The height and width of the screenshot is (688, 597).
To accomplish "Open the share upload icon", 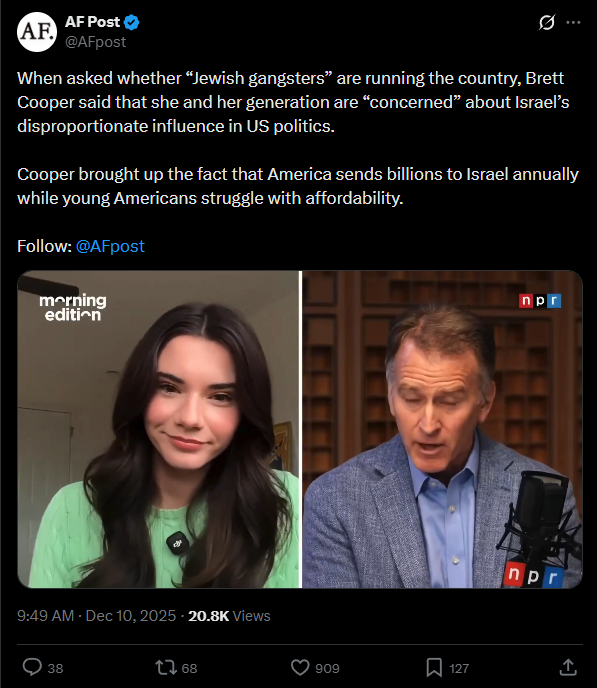I will click(568, 667).
